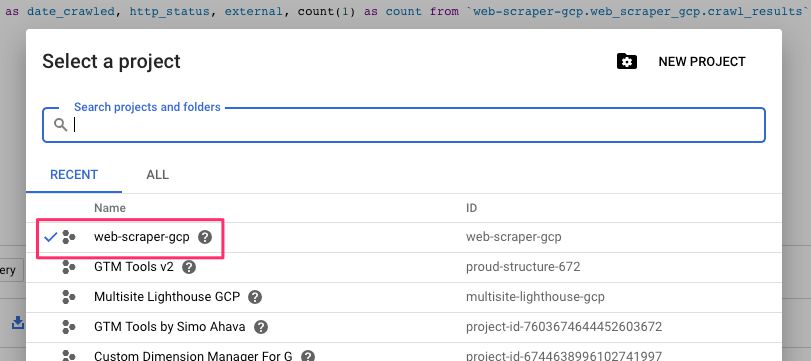811x361 pixels.
Task: Switch to the RECENT tab
Action: click(x=74, y=175)
